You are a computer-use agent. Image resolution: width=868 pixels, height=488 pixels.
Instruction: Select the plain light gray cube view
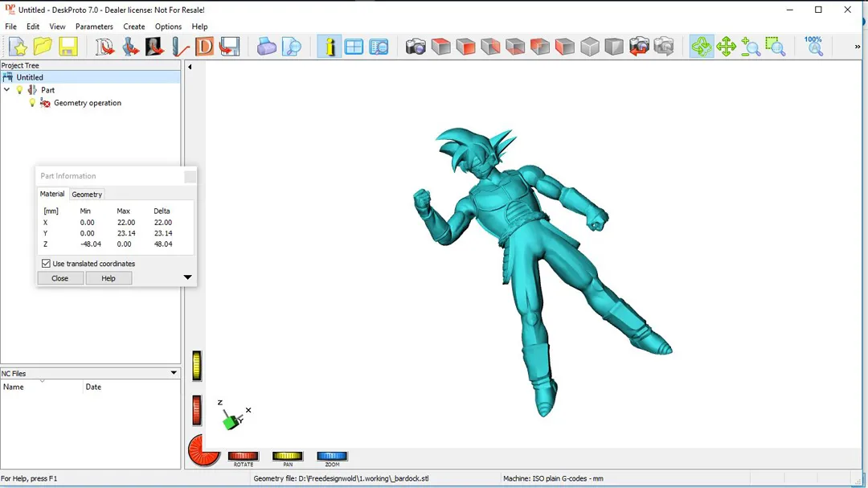coord(590,47)
